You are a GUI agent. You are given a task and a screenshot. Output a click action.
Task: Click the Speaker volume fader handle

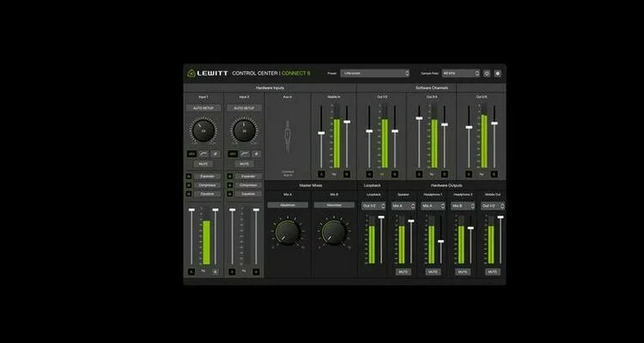click(410, 220)
